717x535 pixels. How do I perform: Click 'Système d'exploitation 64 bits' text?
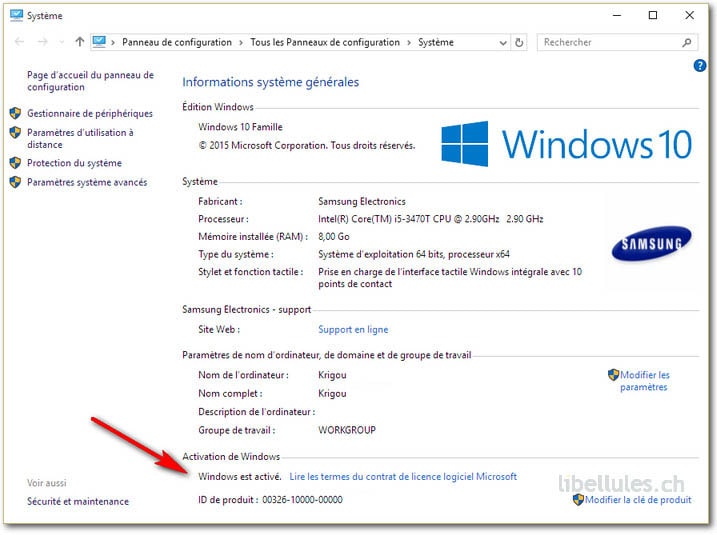(414, 254)
